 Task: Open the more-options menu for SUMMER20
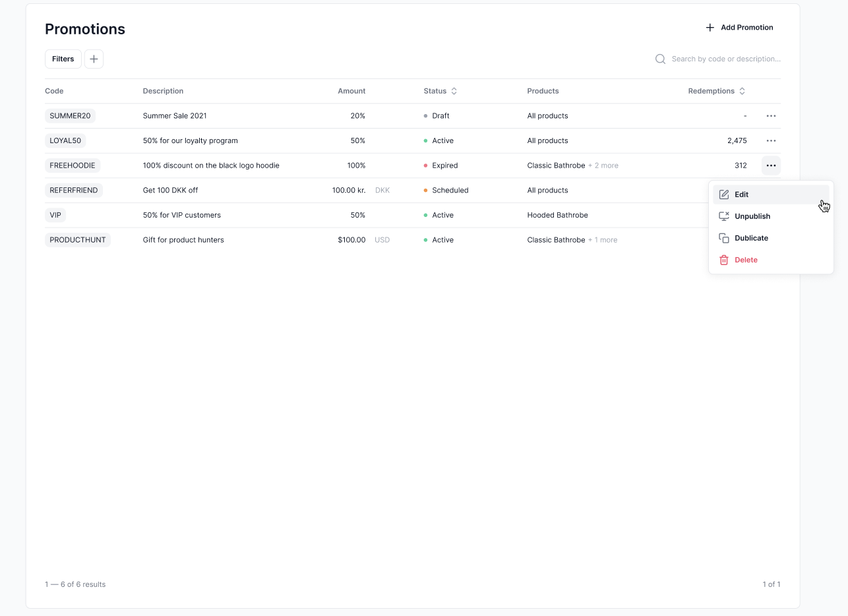[x=771, y=116]
